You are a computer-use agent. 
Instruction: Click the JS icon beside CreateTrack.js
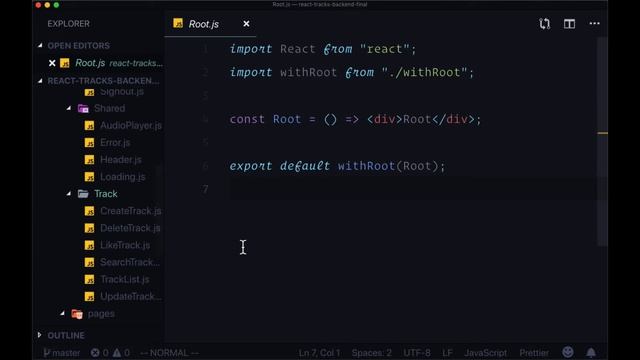click(89, 211)
